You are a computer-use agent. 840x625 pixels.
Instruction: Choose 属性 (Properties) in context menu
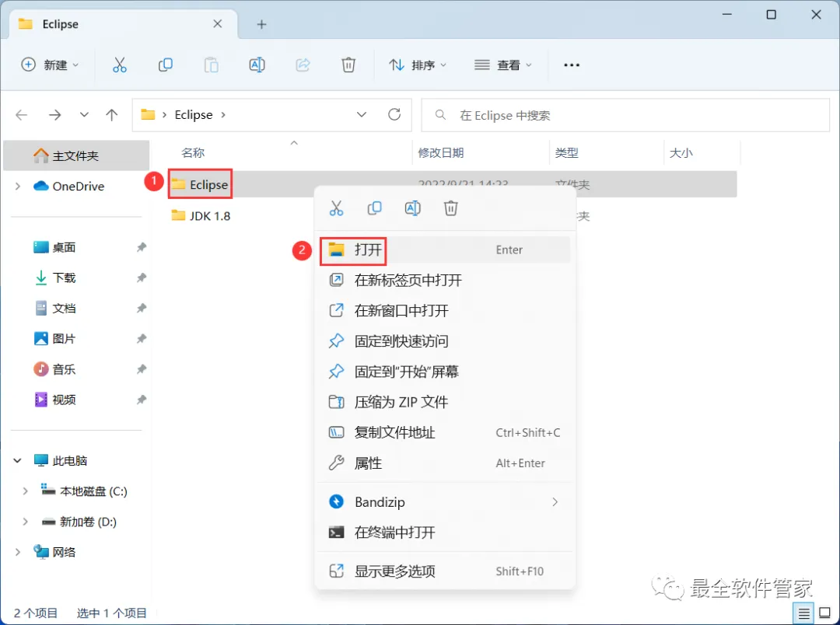click(445, 463)
